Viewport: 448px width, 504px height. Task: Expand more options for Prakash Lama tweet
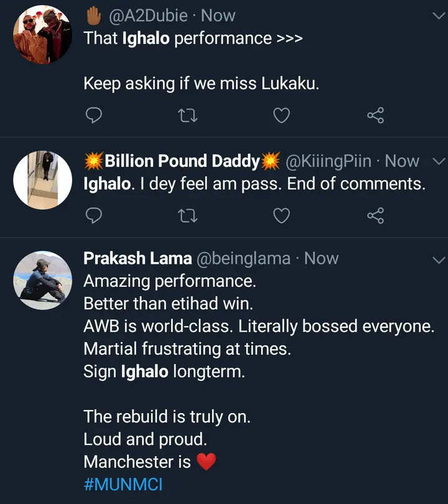[438, 259]
